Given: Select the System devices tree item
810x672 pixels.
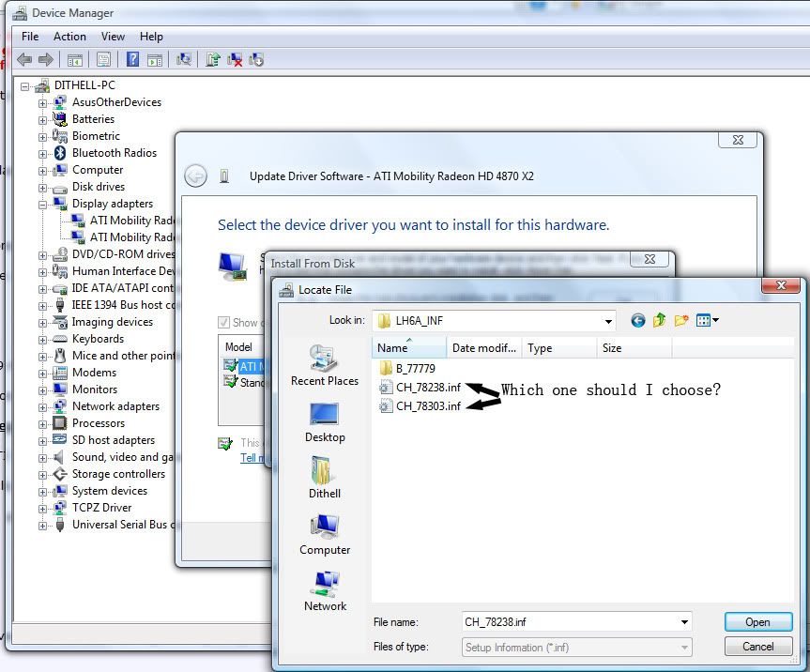Looking at the screenshot, I should (x=110, y=491).
